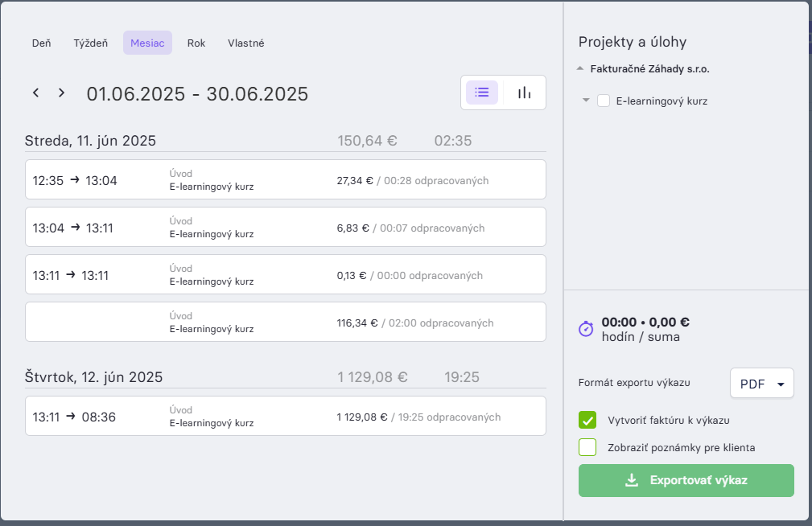Image resolution: width=812 pixels, height=526 pixels.
Task: Collapse Fakturačné Záhady s.r.o. client group
Action: coord(580,68)
